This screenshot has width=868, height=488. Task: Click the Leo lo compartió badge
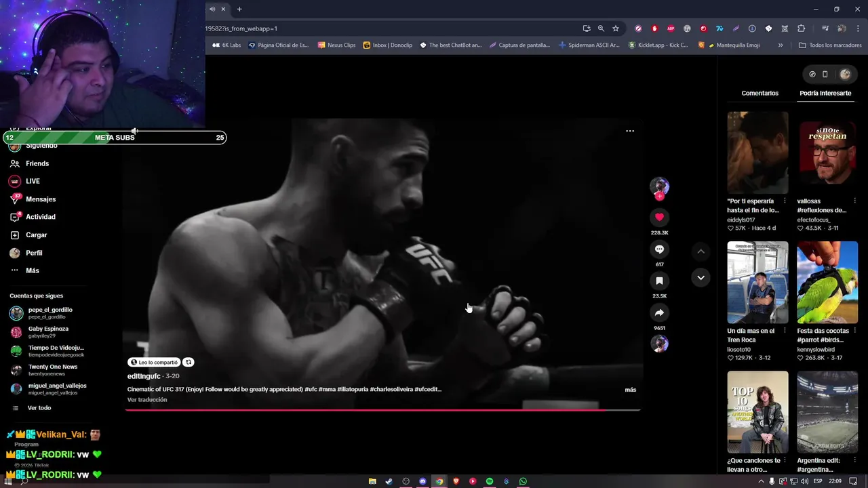point(154,363)
